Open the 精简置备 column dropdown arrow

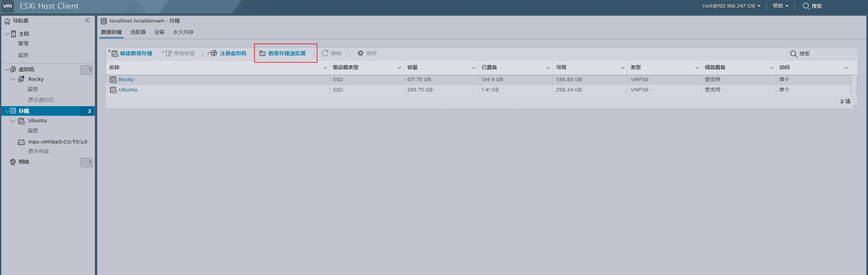coord(771,68)
